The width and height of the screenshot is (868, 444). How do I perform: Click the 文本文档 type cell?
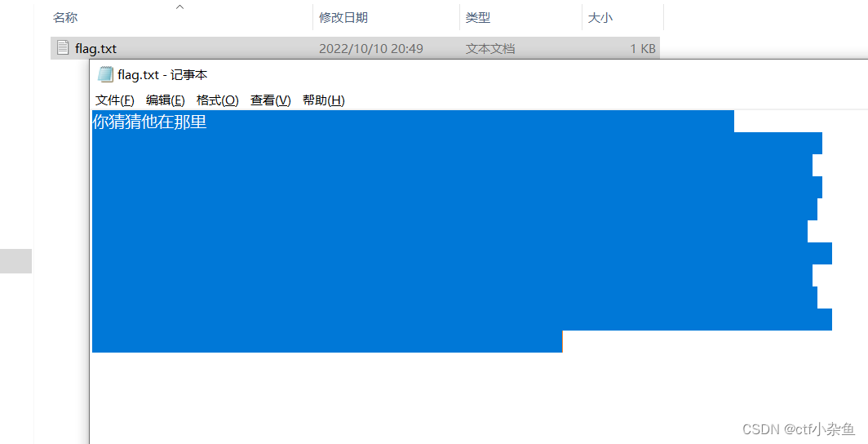click(490, 49)
